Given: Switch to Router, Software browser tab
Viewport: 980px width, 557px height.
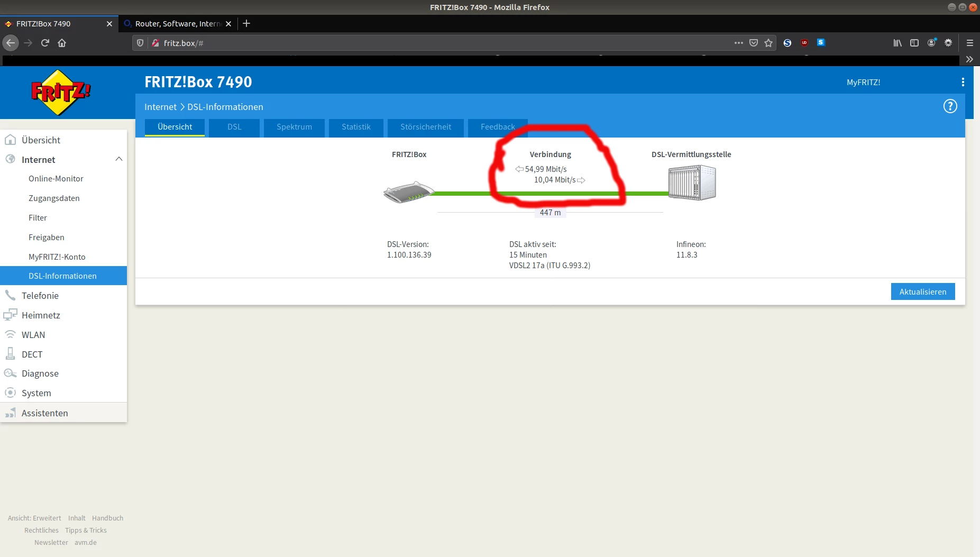Looking at the screenshot, I should 178,24.
